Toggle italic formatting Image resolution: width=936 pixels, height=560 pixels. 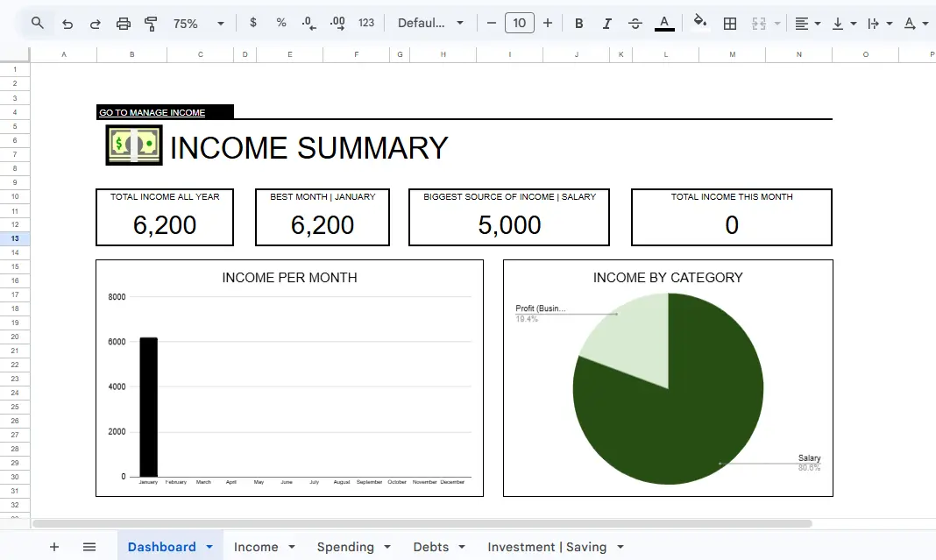tap(606, 23)
